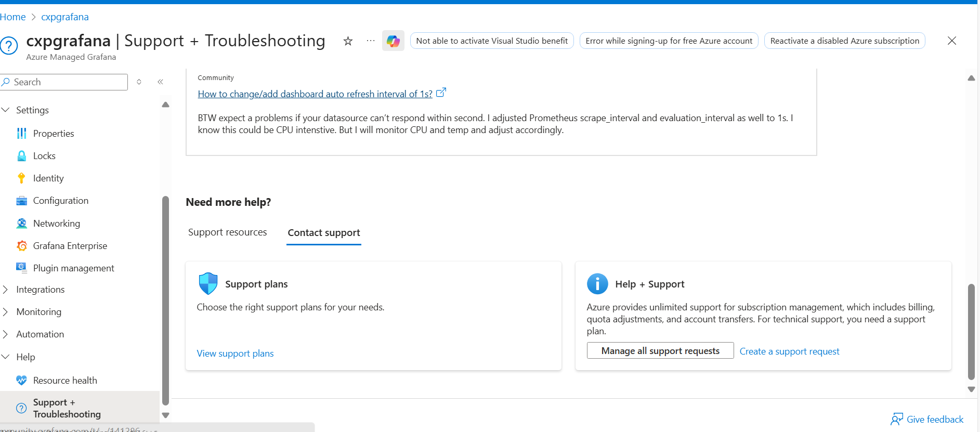Close the blade with X button
Image resolution: width=980 pixels, height=432 pixels.
click(x=952, y=41)
